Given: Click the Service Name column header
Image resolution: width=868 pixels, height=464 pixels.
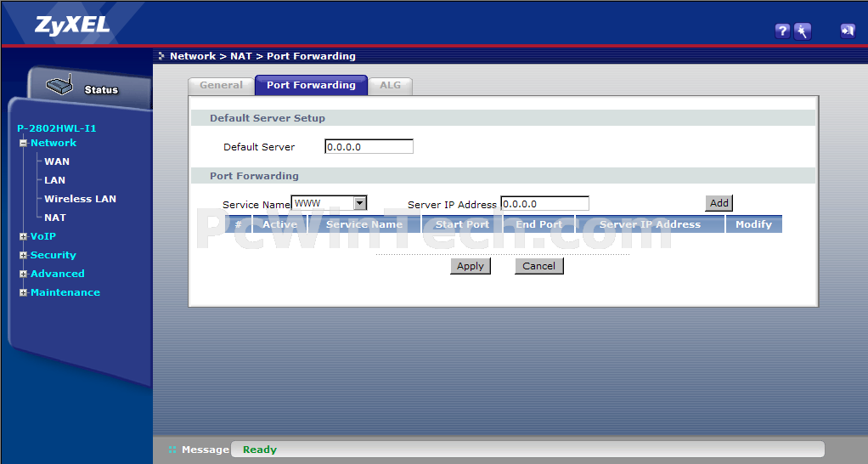Looking at the screenshot, I should 364,224.
